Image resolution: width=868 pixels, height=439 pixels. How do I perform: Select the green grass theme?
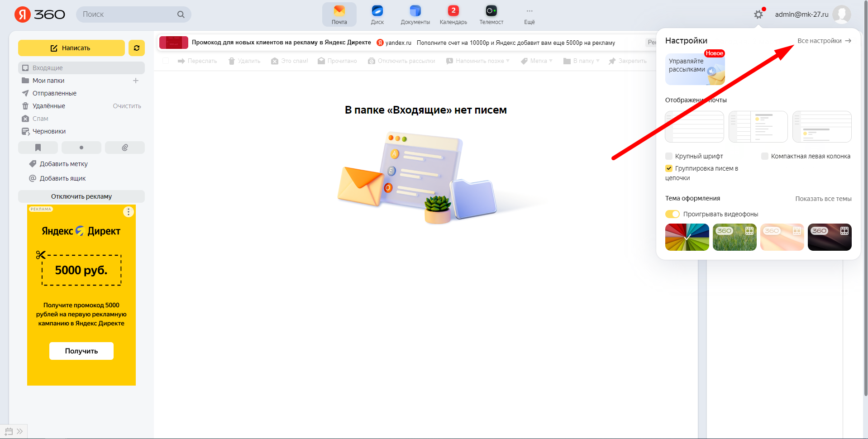coord(734,237)
